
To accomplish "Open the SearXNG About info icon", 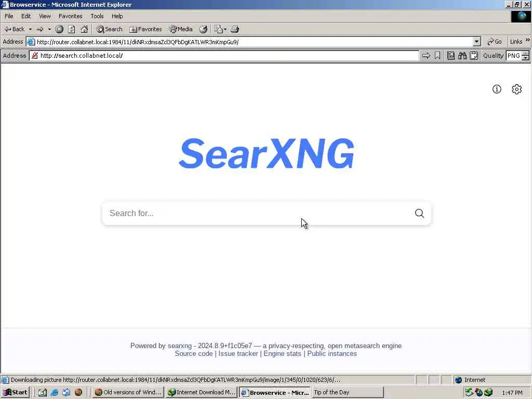I will click(x=497, y=89).
